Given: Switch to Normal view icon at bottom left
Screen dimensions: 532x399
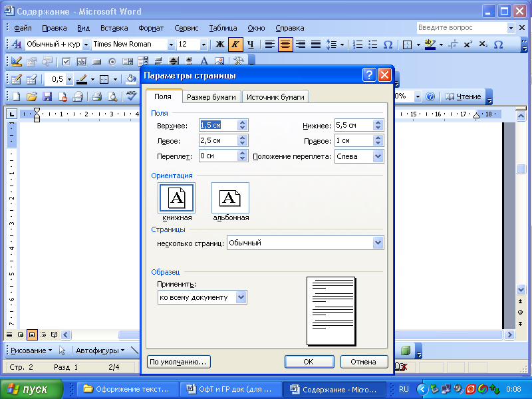Looking at the screenshot, I should pos(9,335).
